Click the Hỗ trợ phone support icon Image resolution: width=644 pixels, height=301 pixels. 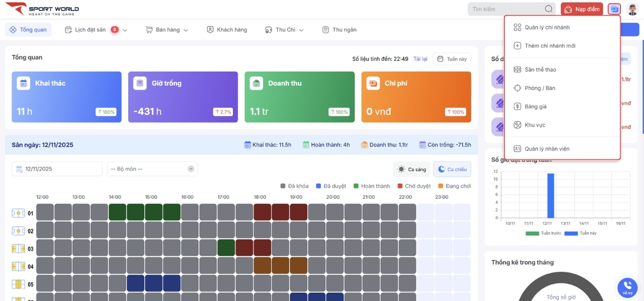point(627,286)
